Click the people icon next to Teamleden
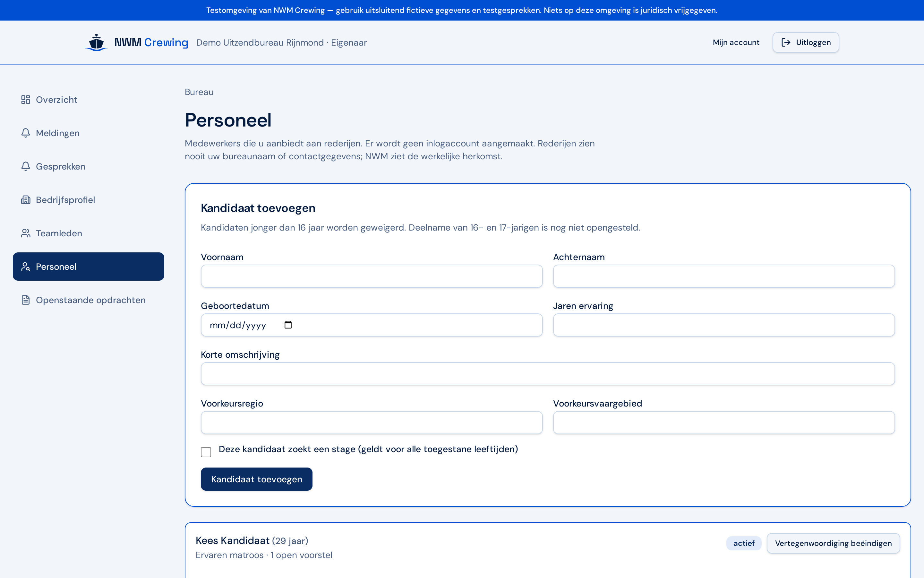The image size is (924, 578). tap(26, 233)
